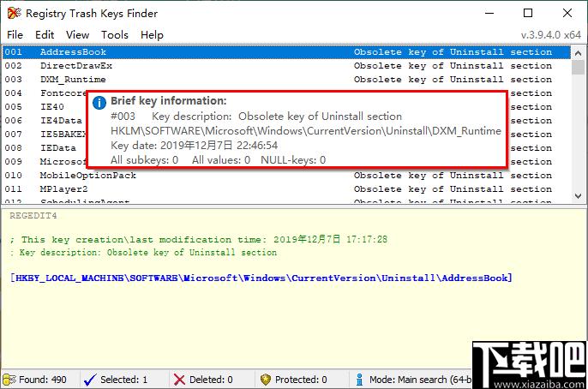Image resolution: width=588 pixels, height=389 pixels.
Task: Select the 001 AddressBook row
Action: pos(286,52)
